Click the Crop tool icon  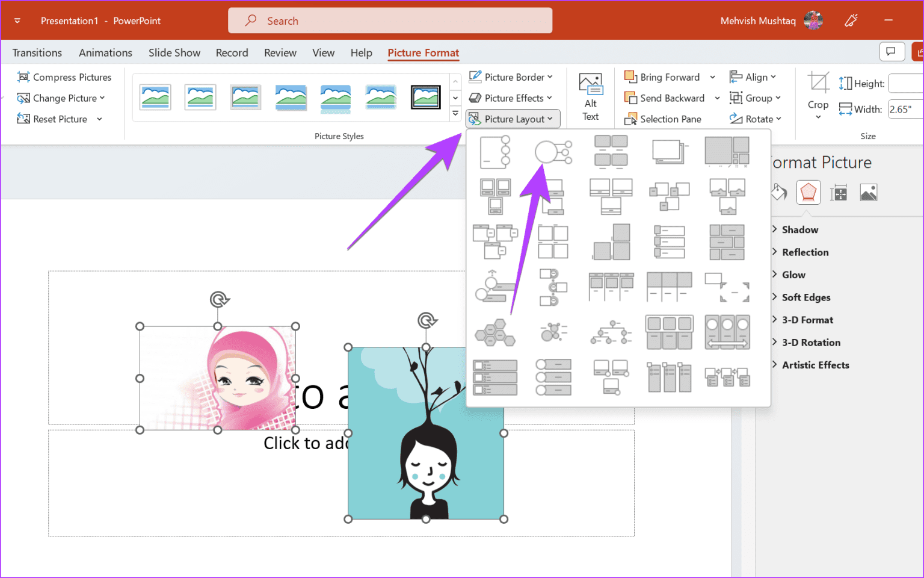[x=818, y=83]
